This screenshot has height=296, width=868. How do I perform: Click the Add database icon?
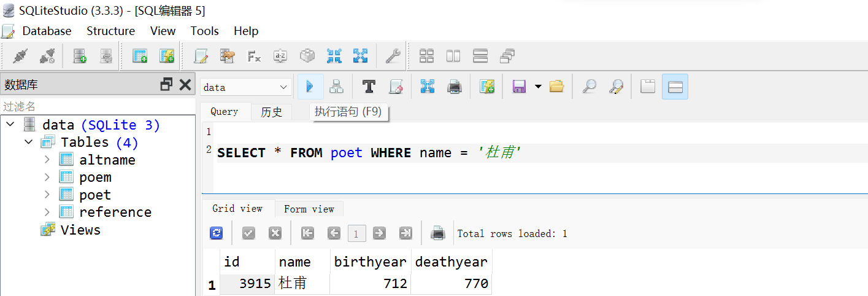coord(80,56)
